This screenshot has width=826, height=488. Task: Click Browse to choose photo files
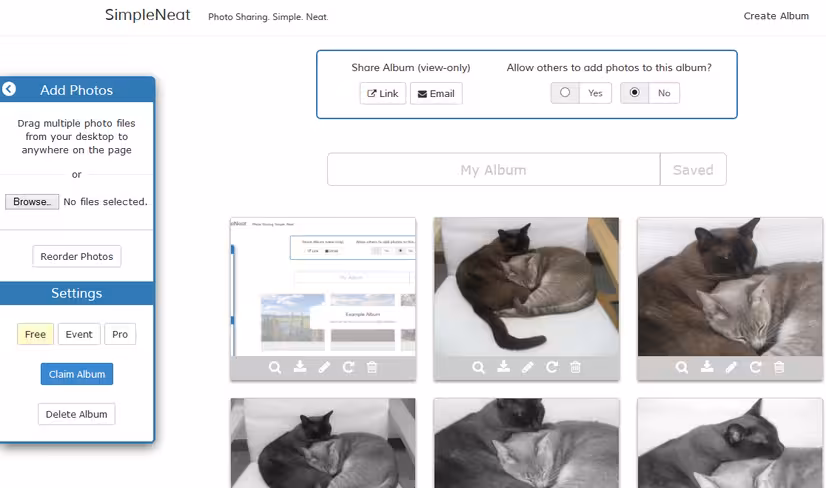[x=32, y=202]
